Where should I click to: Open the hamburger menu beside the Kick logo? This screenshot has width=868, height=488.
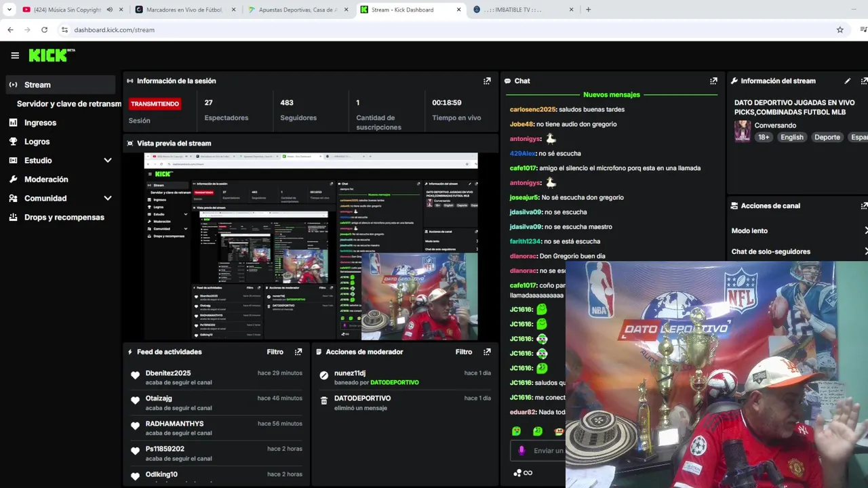point(15,56)
